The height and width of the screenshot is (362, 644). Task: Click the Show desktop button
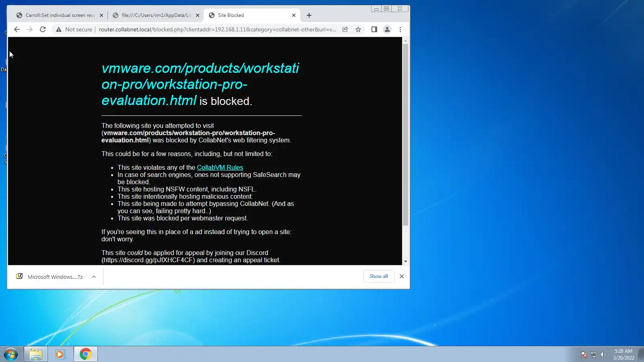(641, 354)
